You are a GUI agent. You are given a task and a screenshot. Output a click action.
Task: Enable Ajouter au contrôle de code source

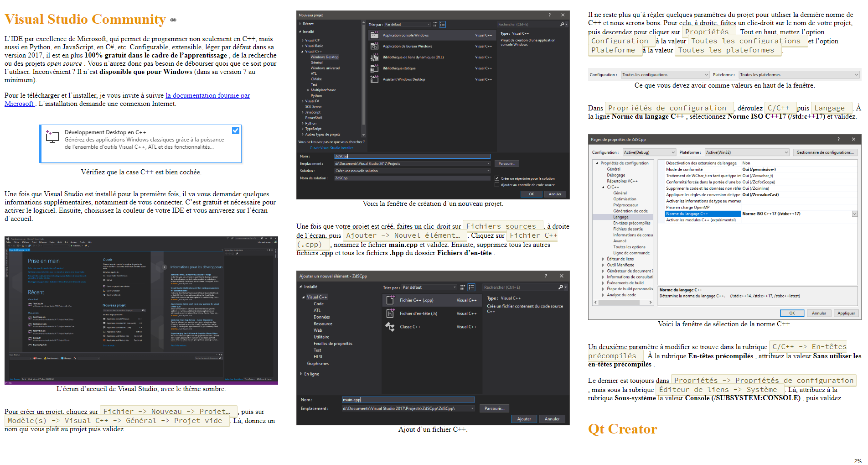(497, 184)
